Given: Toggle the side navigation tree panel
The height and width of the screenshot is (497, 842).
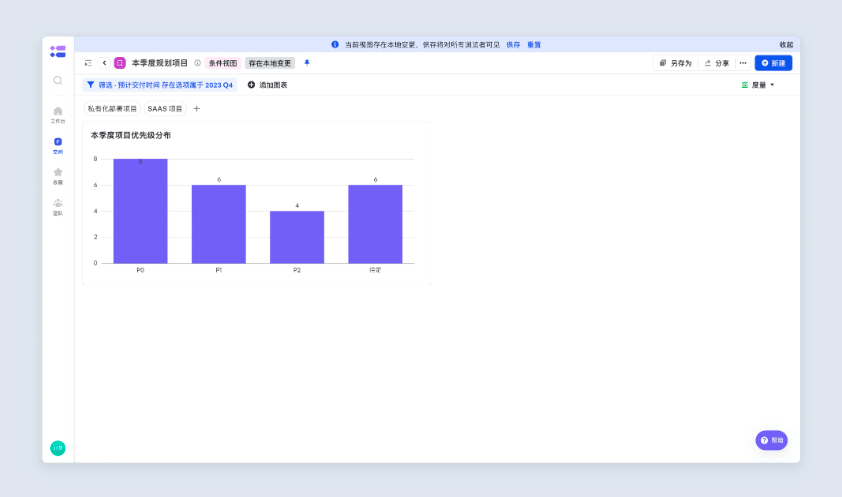Looking at the screenshot, I should [x=88, y=63].
